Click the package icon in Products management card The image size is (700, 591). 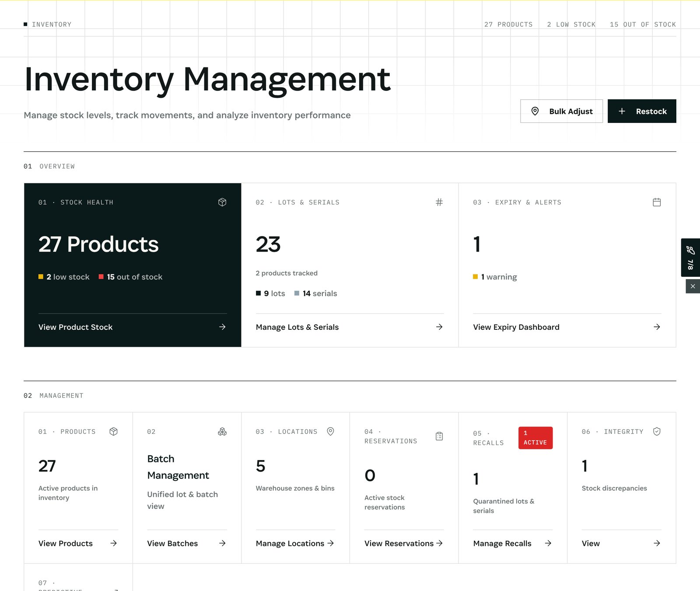tap(114, 432)
